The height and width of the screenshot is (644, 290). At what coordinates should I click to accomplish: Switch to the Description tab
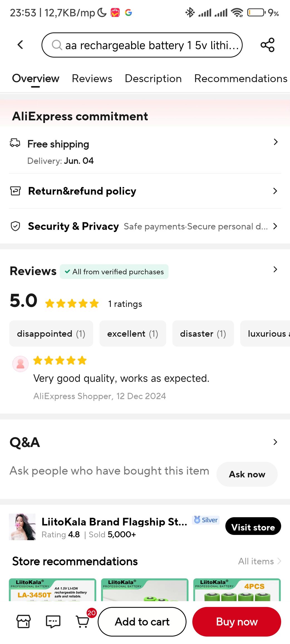(x=153, y=78)
